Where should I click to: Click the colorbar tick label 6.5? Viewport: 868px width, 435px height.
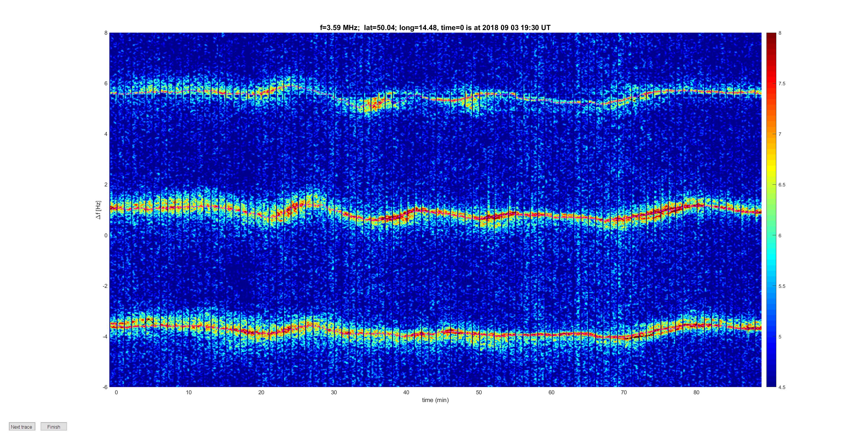pyautogui.click(x=782, y=185)
